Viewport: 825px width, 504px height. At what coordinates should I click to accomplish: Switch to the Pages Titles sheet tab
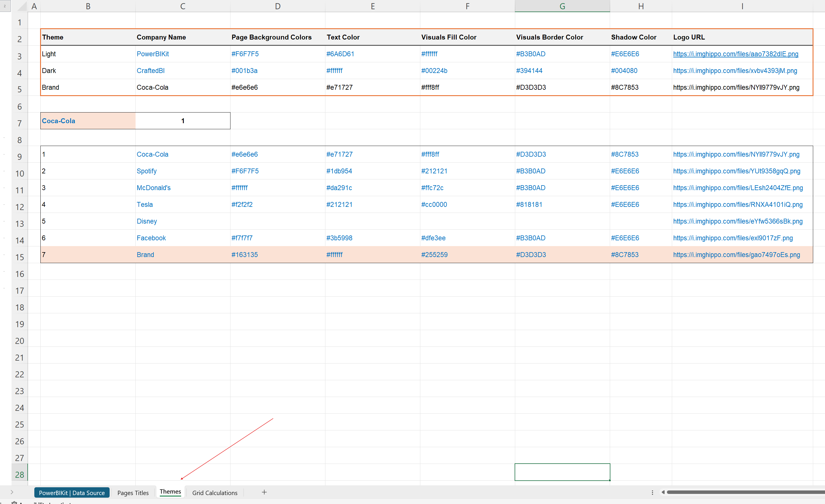point(133,493)
